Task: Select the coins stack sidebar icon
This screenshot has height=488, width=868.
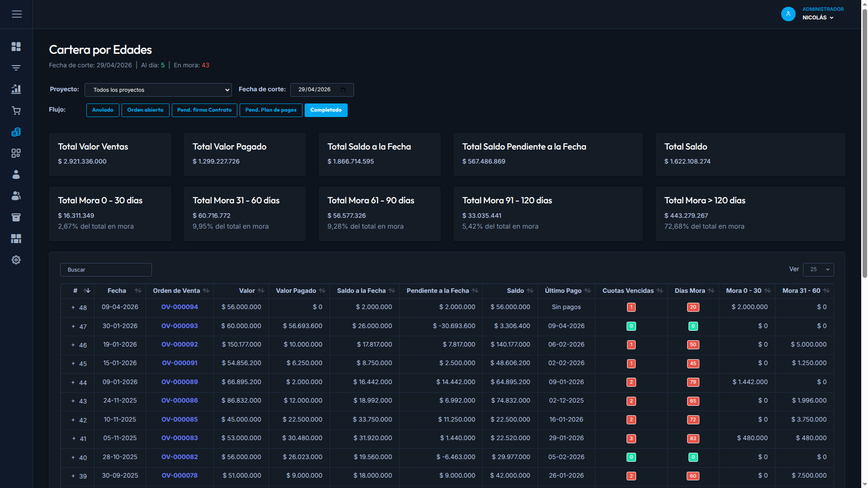Action: coord(16,132)
